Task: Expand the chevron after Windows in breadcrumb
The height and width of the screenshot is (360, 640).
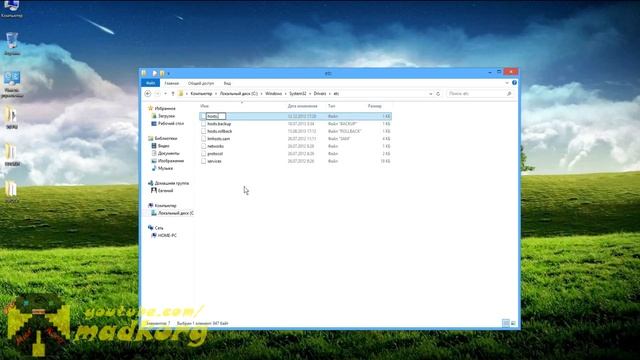Action: [x=286, y=94]
